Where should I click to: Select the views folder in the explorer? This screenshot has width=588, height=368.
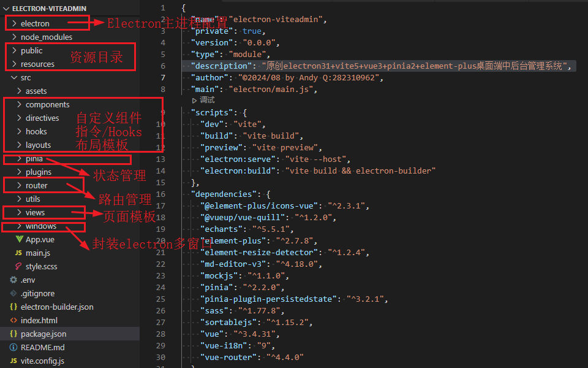35,213
